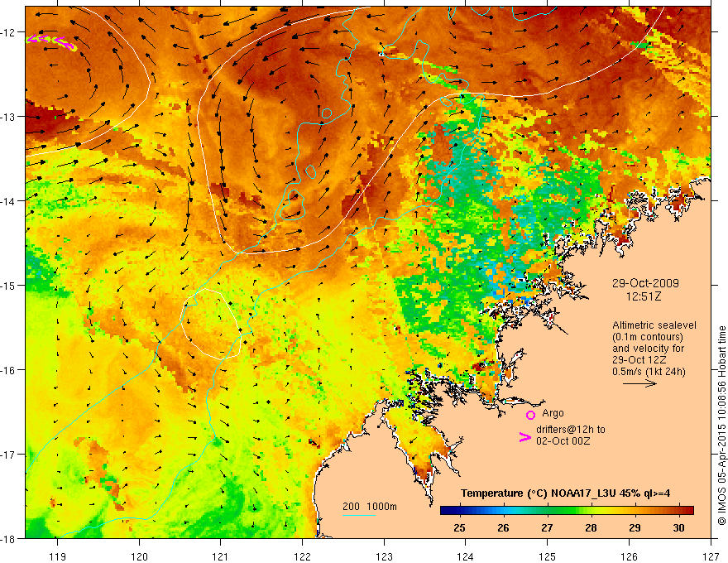This screenshot has width=728, height=563.
Task: Click the magenta drifter track arrows on map
Action: pos(50,41)
